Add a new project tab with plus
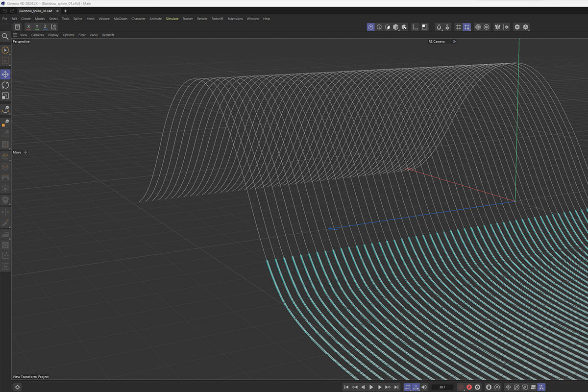Screen dimensions: 588x392 [65, 11]
